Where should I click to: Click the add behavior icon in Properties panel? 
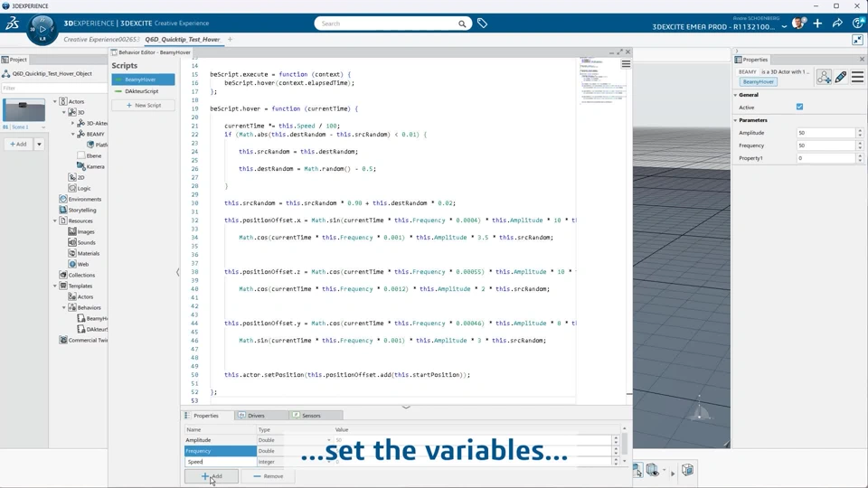tap(823, 78)
